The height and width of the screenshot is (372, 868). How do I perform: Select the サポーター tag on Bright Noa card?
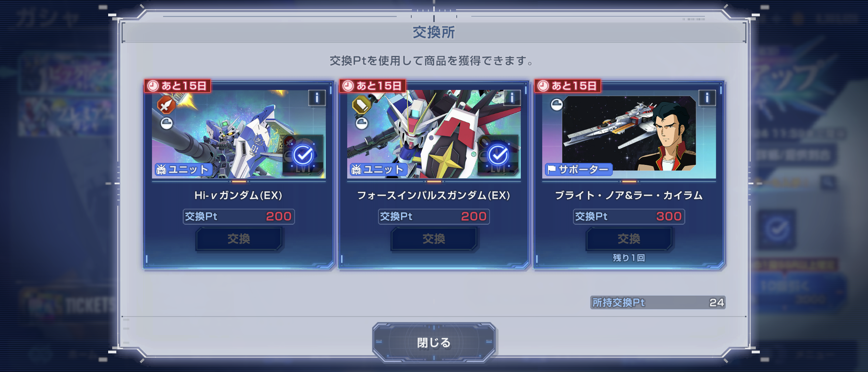[578, 169]
